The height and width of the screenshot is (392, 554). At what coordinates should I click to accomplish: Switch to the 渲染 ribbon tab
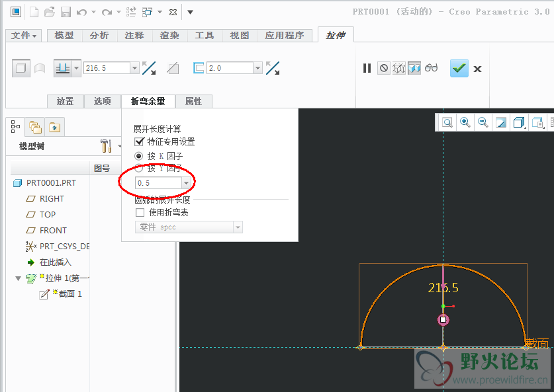pos(169,36)
